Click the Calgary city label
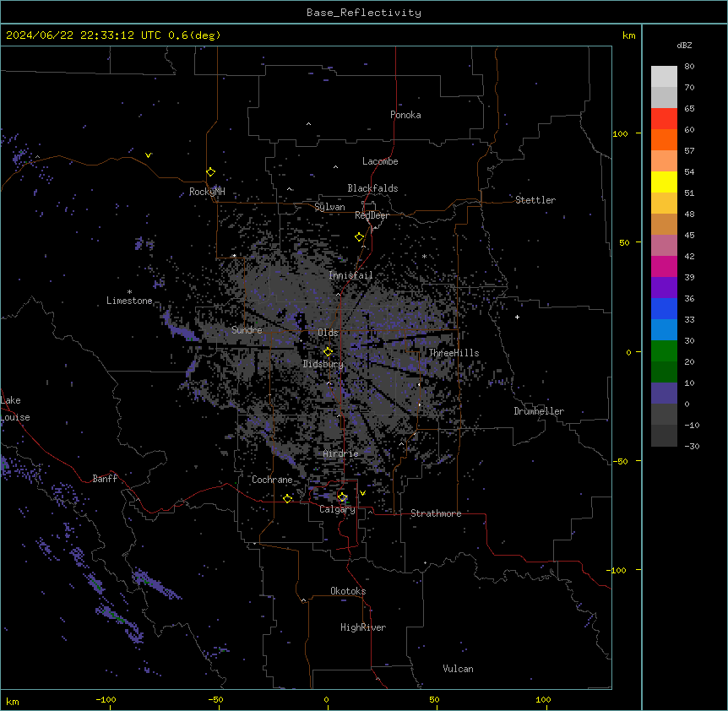The width and height of the screenshot is (728, 711). point(338,509)
